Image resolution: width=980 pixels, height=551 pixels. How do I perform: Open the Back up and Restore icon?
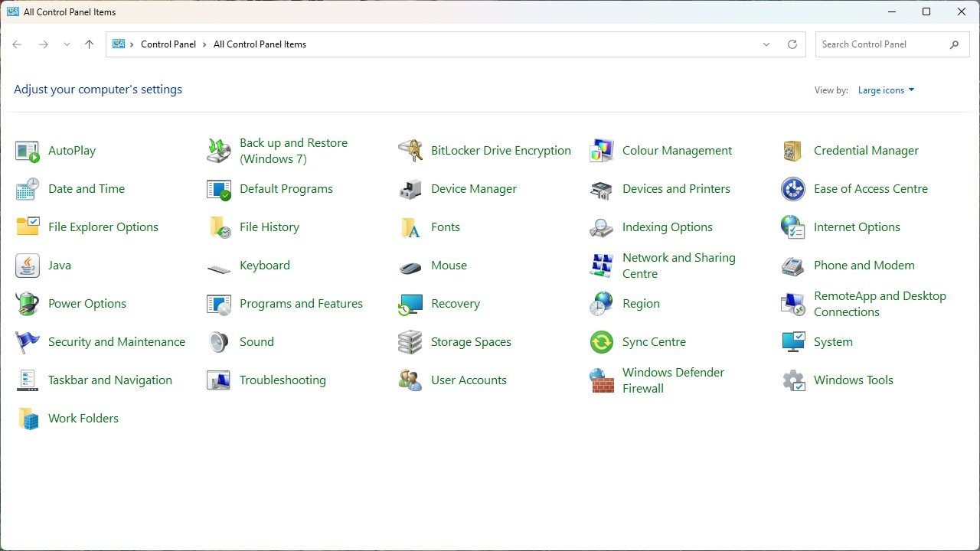point(219,151)
